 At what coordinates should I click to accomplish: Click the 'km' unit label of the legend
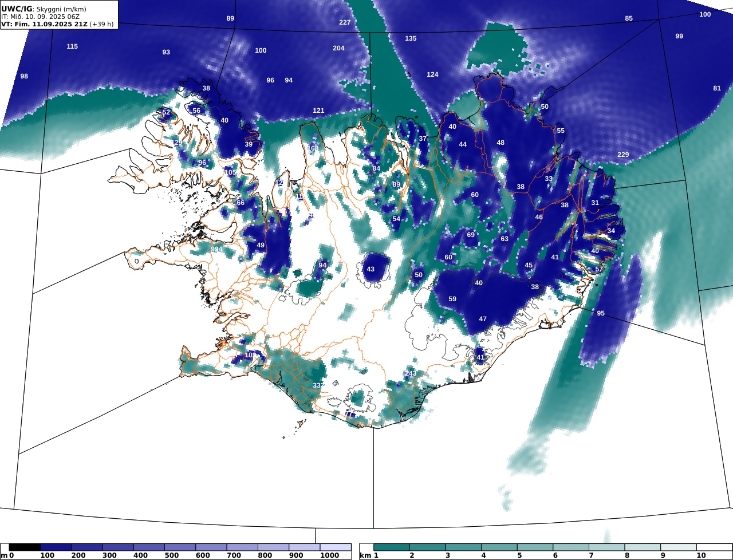point(365,555)
